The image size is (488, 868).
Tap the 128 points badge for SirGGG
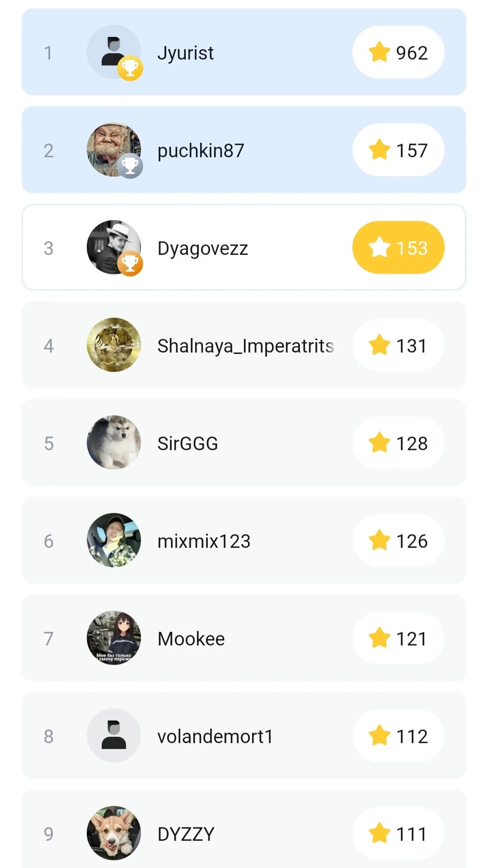(399, 443)
